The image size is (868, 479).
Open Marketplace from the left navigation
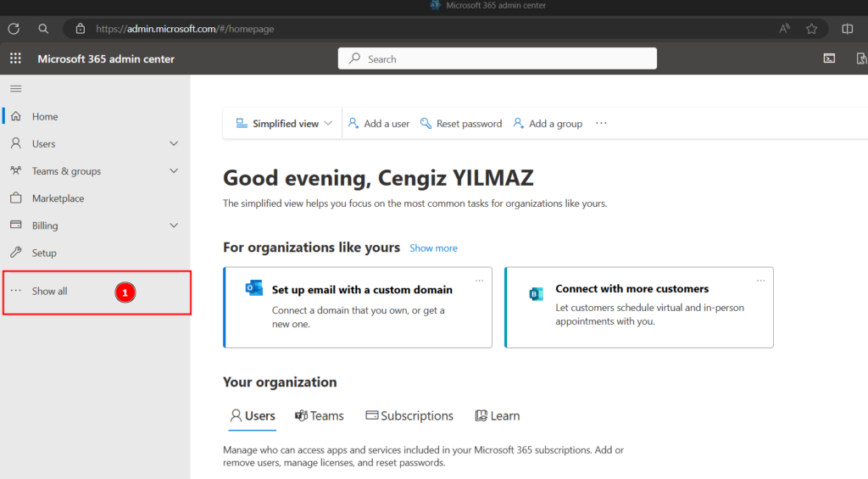58,198
